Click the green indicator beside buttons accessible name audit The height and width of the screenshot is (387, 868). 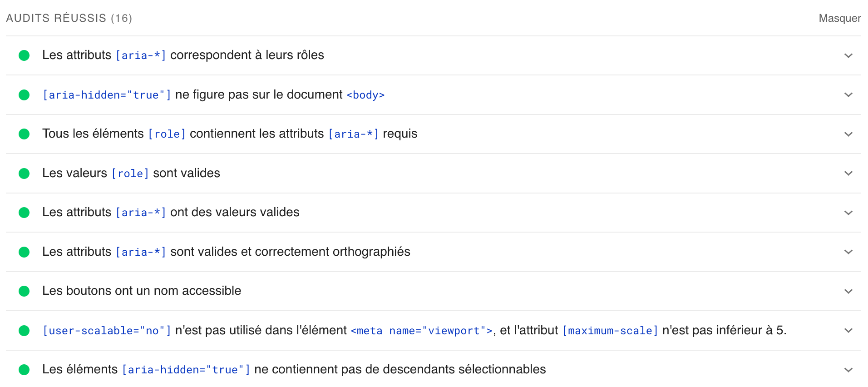click(25, 291)
